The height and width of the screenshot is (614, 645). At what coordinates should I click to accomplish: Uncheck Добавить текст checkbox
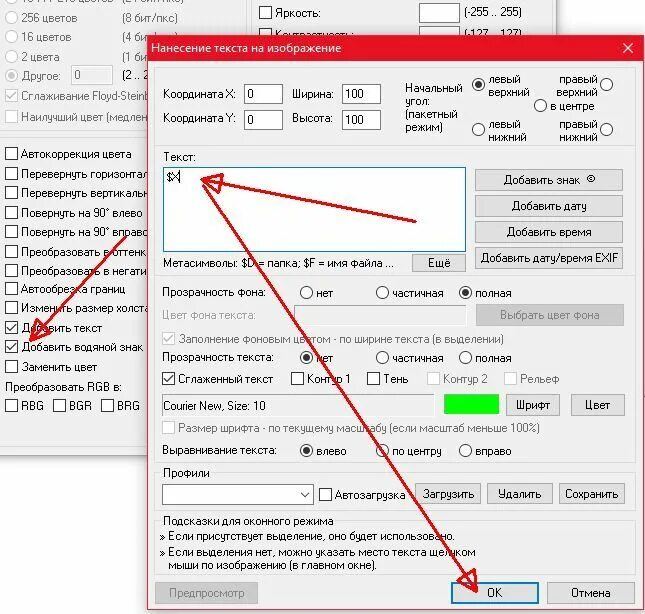pos(11,328)
